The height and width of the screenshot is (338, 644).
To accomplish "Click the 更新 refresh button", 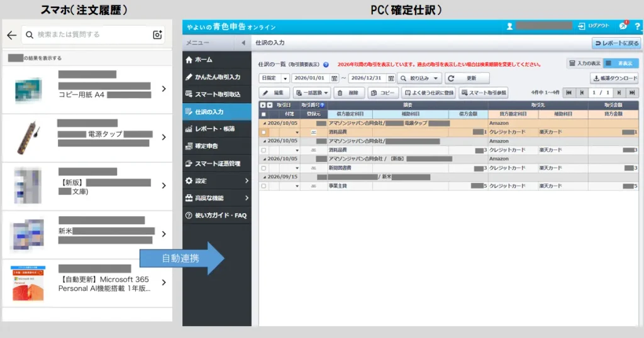I will 467,78.
